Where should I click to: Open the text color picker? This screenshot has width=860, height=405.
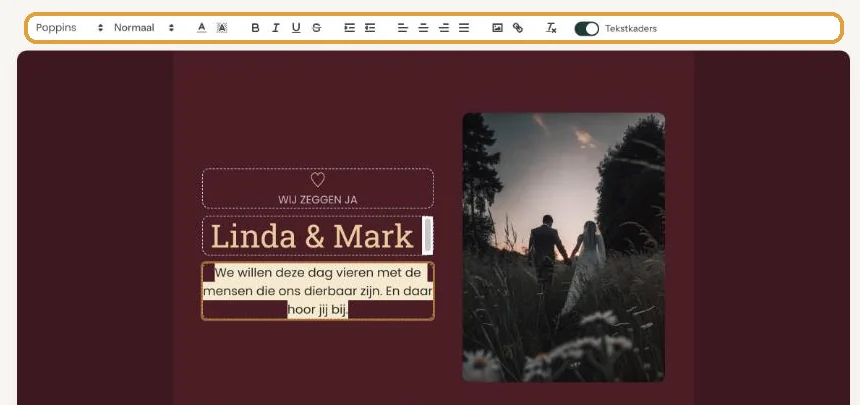201,27
